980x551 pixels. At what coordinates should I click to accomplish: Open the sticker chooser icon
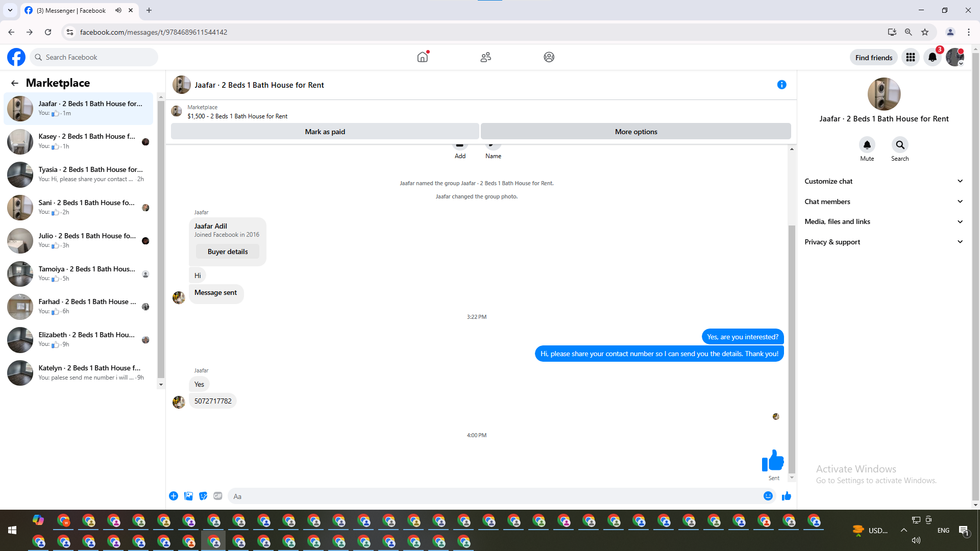coord(203,496)
